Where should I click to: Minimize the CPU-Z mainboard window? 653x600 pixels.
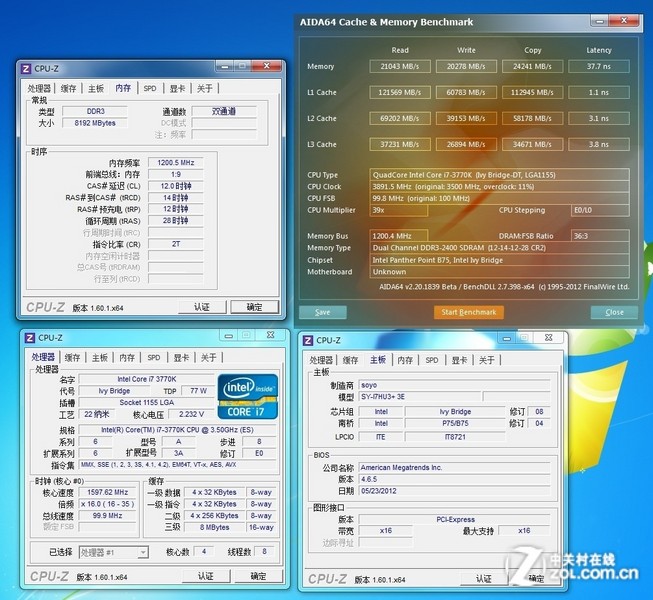(507, 338)
